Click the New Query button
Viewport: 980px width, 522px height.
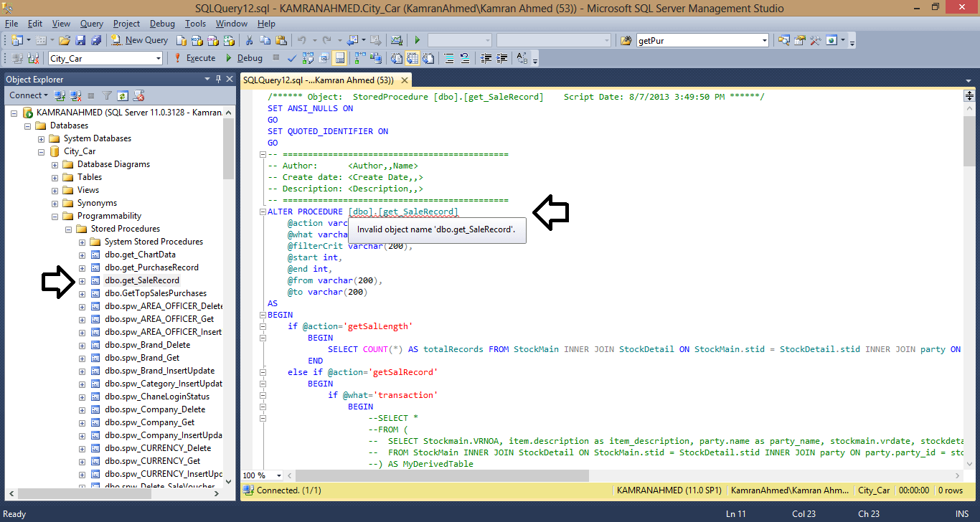(x=140, y=40)
